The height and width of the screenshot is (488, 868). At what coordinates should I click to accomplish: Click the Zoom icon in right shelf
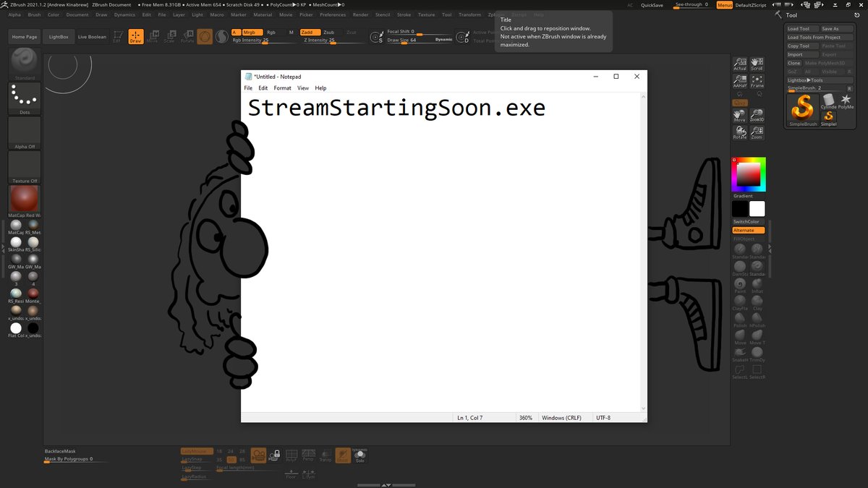click(757, 132)
